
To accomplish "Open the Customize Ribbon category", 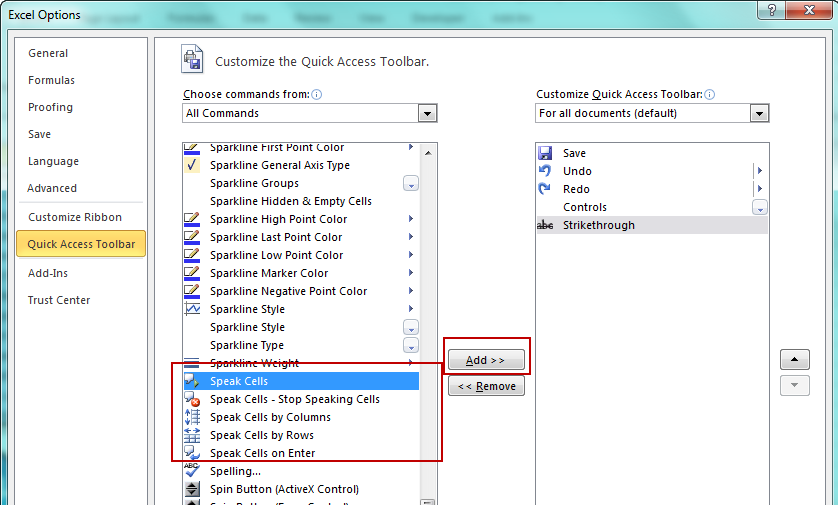I will pos(81,217).
